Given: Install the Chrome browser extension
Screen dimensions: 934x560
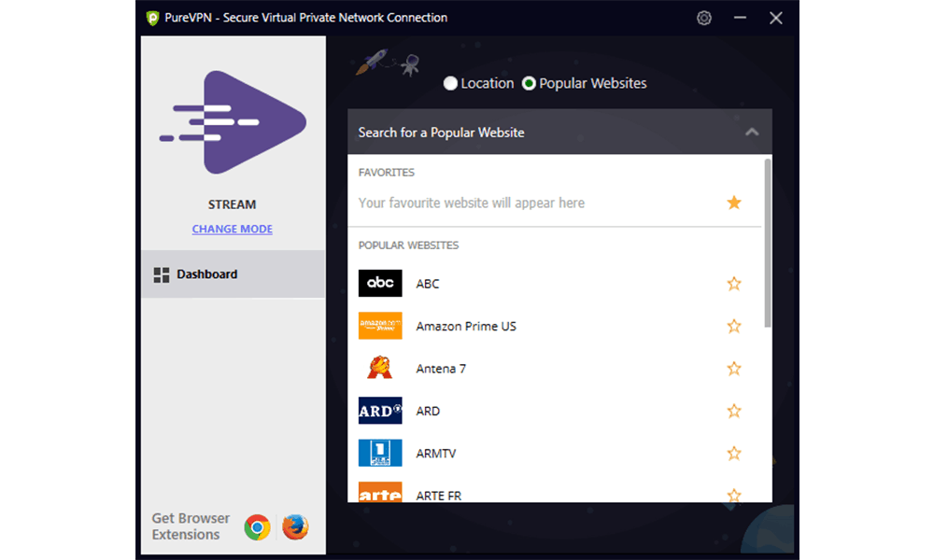Looking at the screenshot, I should pos(258,527).
